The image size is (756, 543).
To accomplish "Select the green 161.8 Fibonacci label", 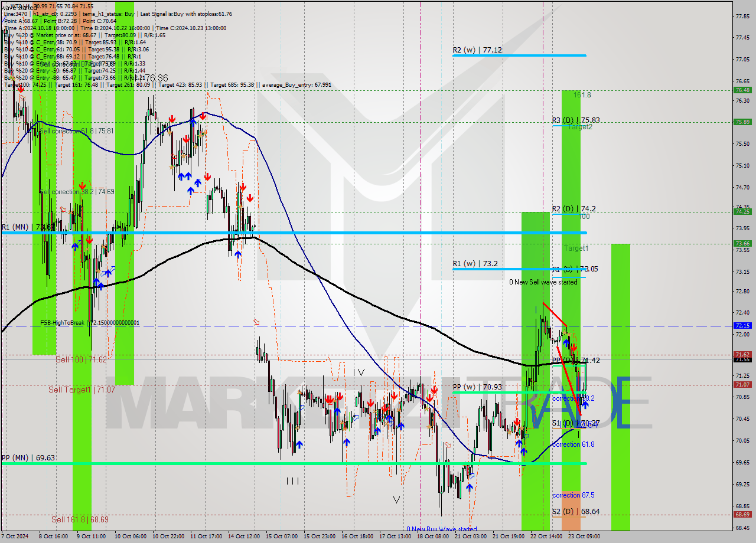I will (x=582, y=94).
